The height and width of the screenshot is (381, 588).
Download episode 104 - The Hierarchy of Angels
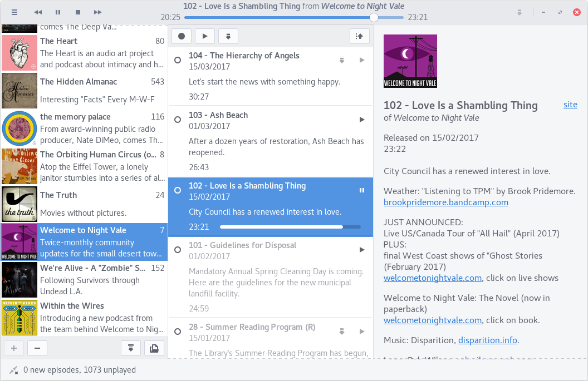tap(342, 60)
